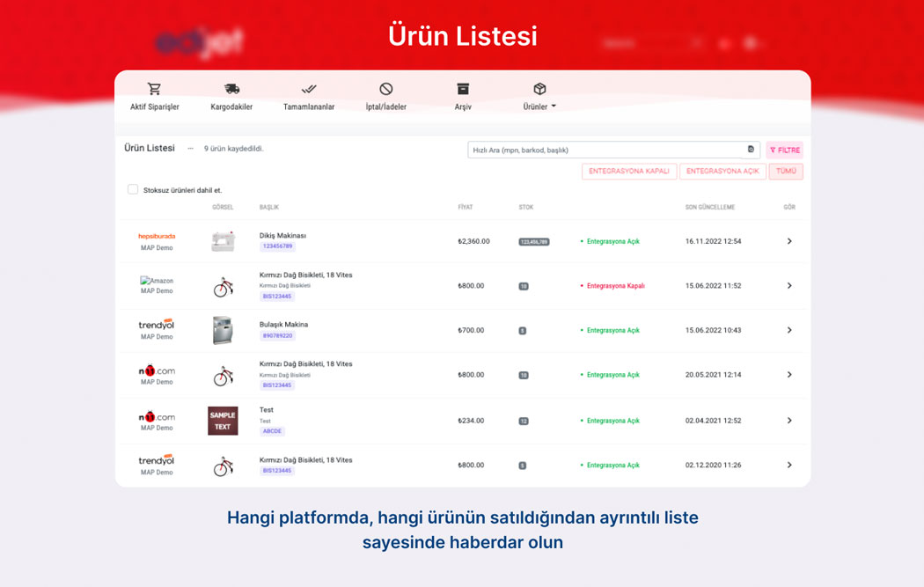Click the ₺2,360.00 price
The height and width of the screenshot is (587, 924).
point(473,241)
